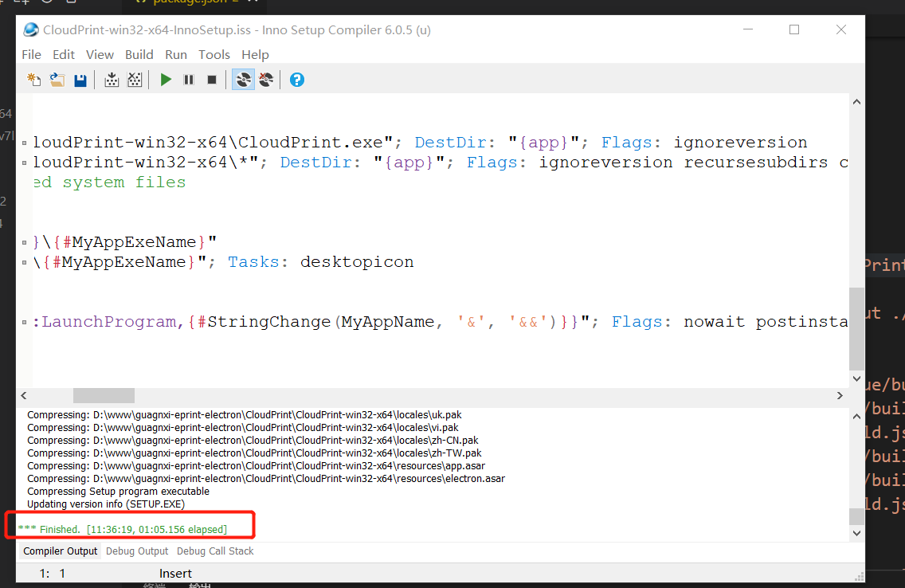Open the File menu

coord(31,55)
